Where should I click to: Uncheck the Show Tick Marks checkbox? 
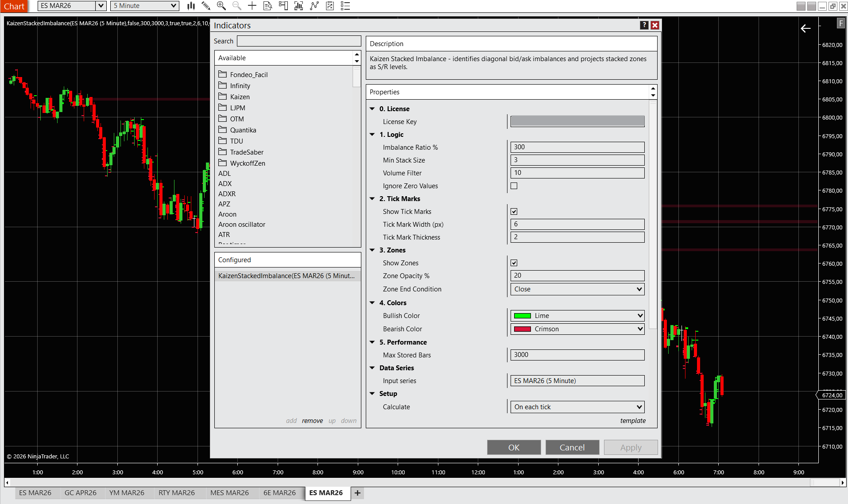tap(514, 212)
